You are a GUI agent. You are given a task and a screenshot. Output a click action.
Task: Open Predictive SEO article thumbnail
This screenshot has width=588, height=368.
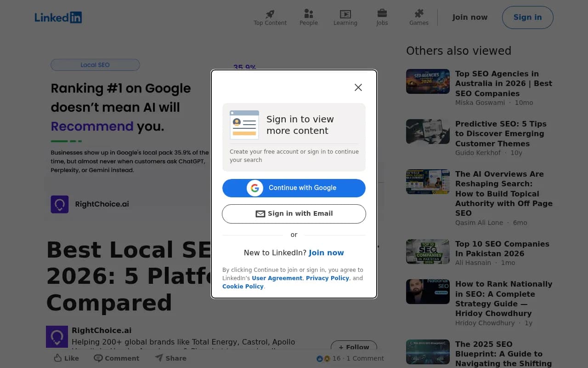(x=428, y=132)
